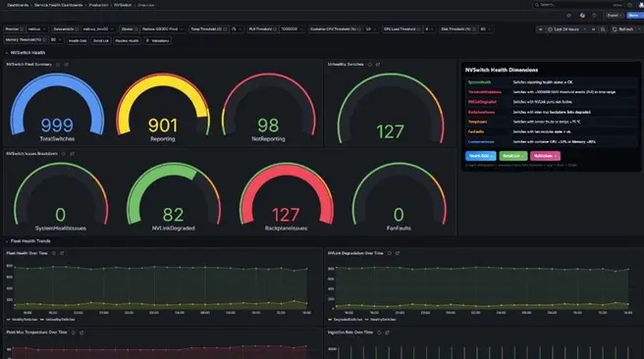The image size is (644, 359).
Task: Open the Validations dashboard link
Action: [158, 40]
